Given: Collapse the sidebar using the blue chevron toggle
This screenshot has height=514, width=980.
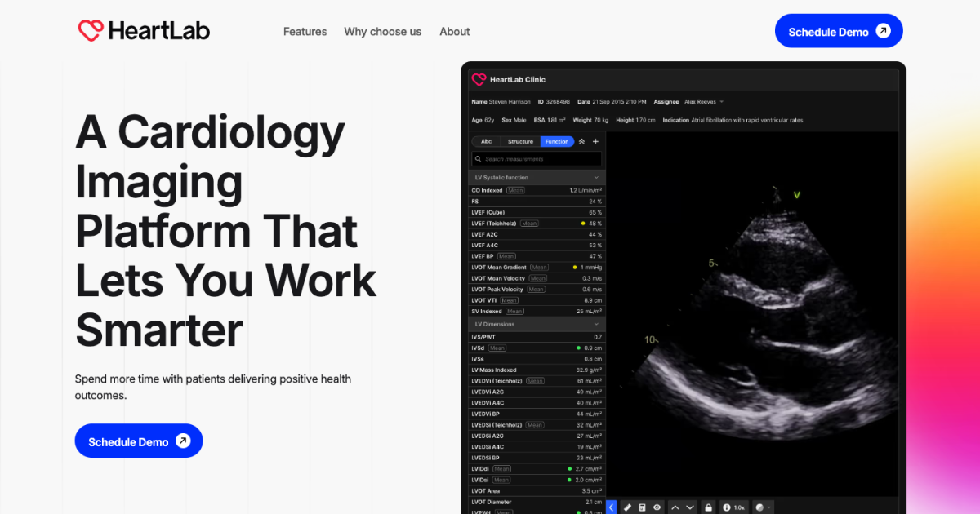Looking at the screenshot, I should (x=611, y=507).
